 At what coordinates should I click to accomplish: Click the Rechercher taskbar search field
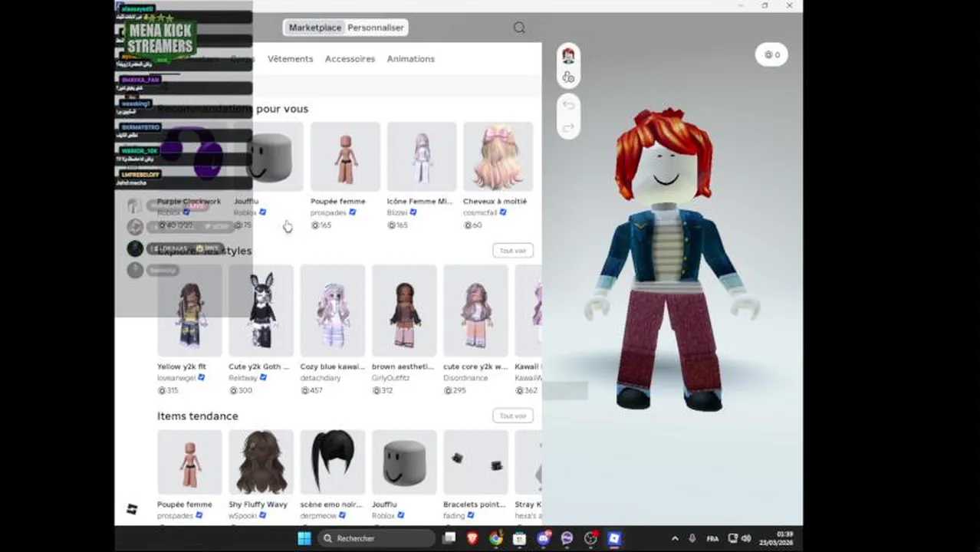376,538
